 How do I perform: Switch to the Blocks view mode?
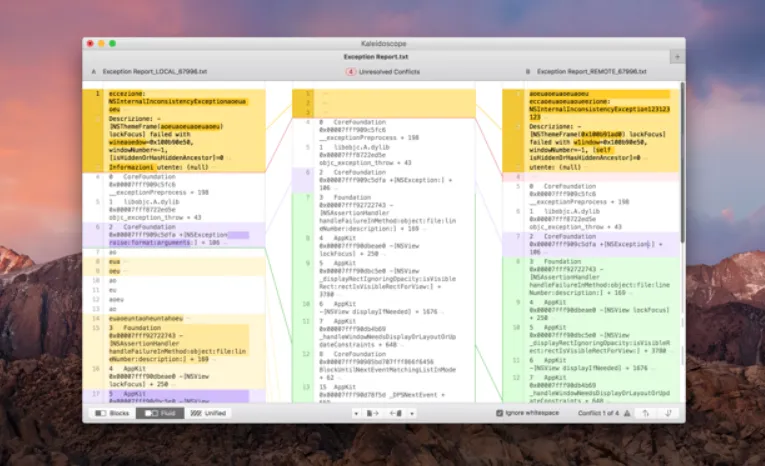(x=112, y=413)
